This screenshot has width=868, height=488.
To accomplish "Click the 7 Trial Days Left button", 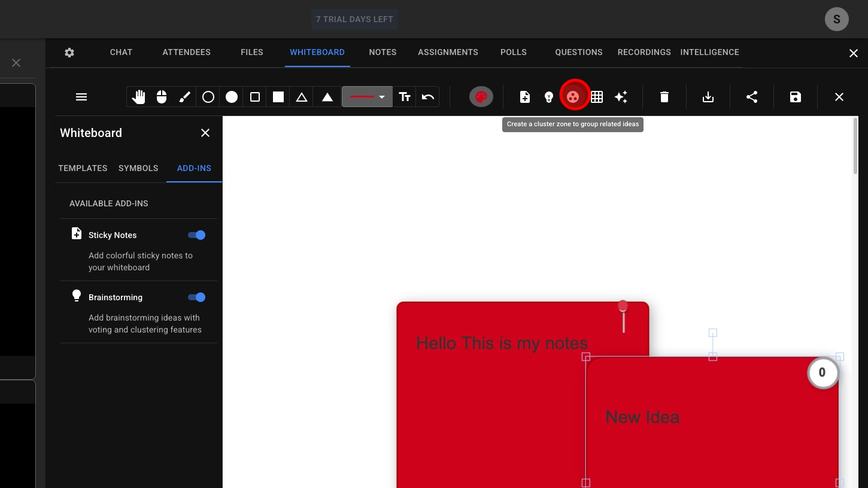I will point(354,19).
